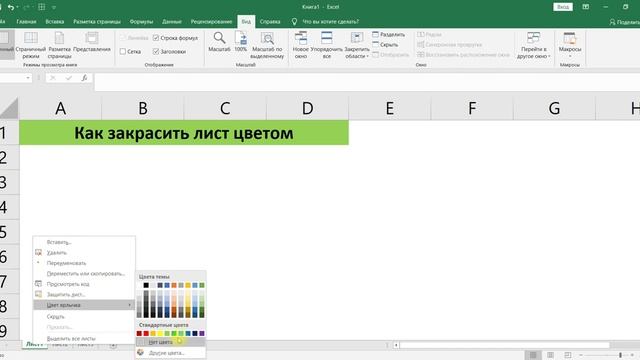Screen dimensions: 640x360
Task: Click Упорядочить все windows
Action: [x=327, y=44]
